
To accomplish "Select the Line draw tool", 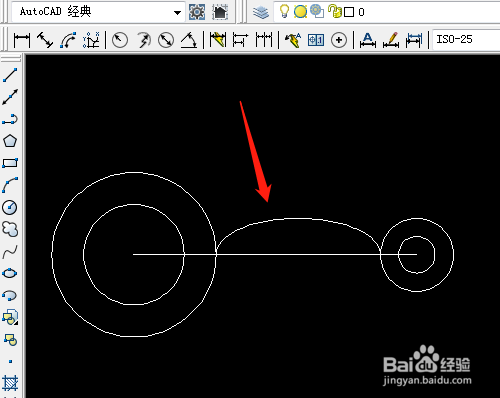I will tap(10, 75).
